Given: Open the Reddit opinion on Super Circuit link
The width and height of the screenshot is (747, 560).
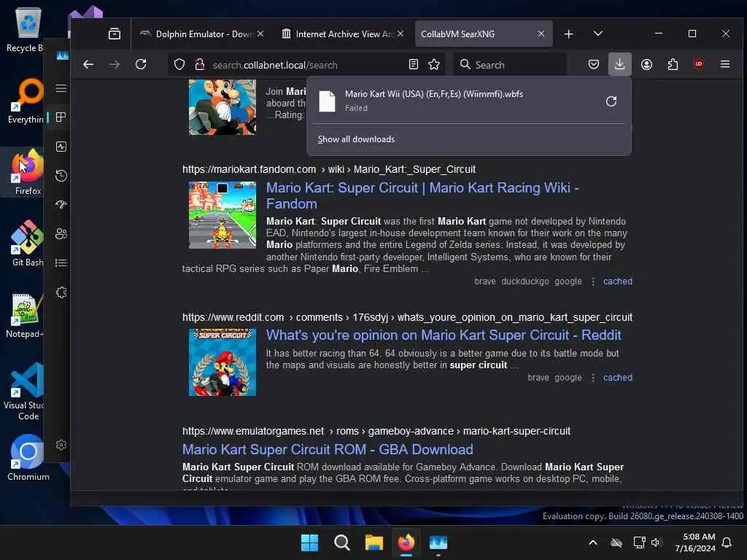Looking at the screenshot, I should [444, 335].
